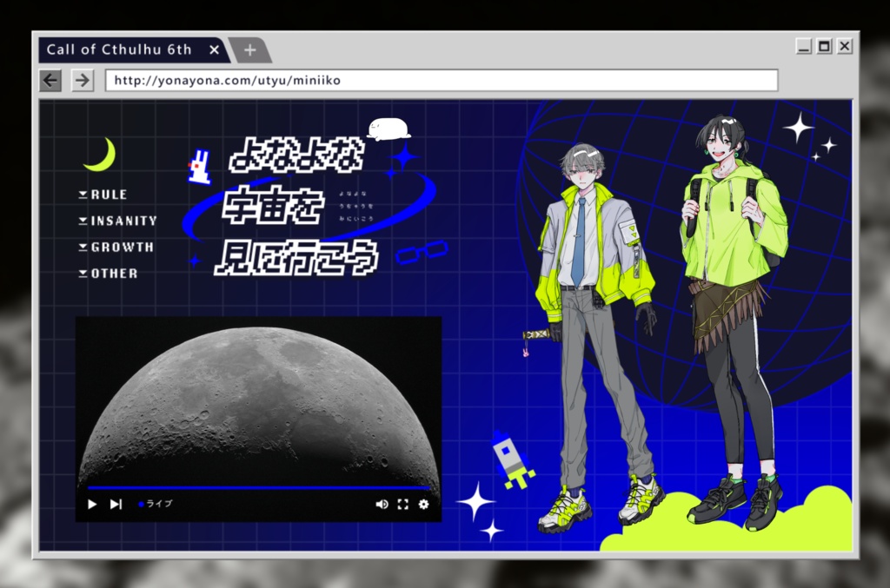
Task: Mute the moon livestream audio
Action: [x=382, y=504]
